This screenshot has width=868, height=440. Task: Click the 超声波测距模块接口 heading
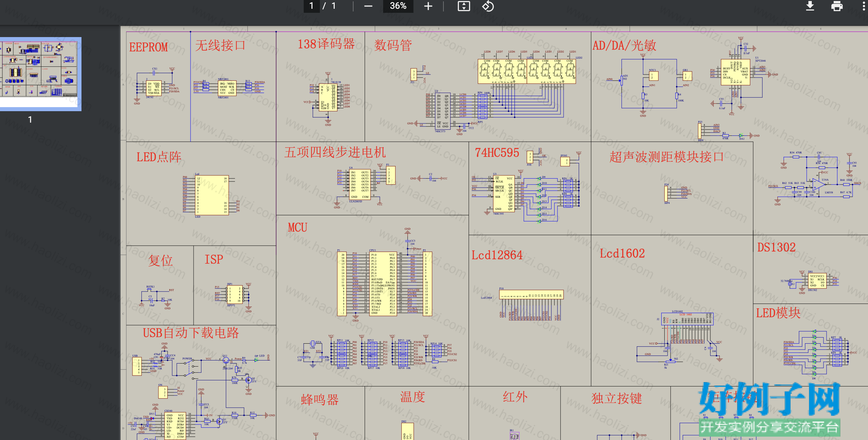click(x=667, y=157)
